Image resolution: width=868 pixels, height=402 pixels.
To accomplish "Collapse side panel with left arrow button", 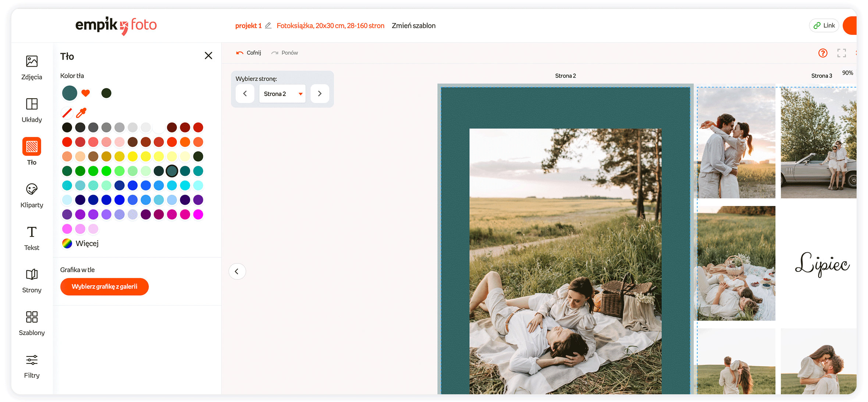I will point(237,271).
